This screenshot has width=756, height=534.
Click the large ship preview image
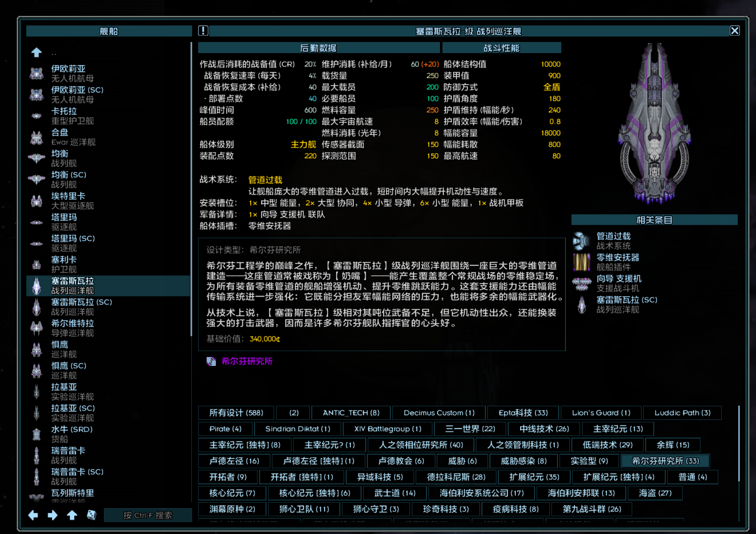point(654,124)
